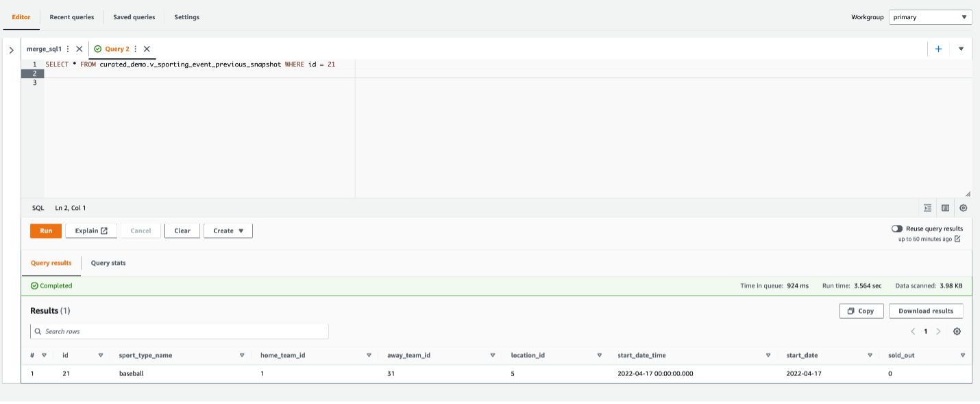The image size is (980, 404).
Task: Sort by sport_type_name column arrow
Action: [242, 355]
